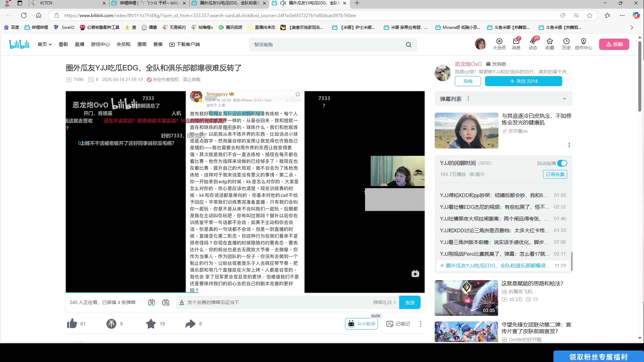
Task: Click the user avatar in header
Action: 480,44
